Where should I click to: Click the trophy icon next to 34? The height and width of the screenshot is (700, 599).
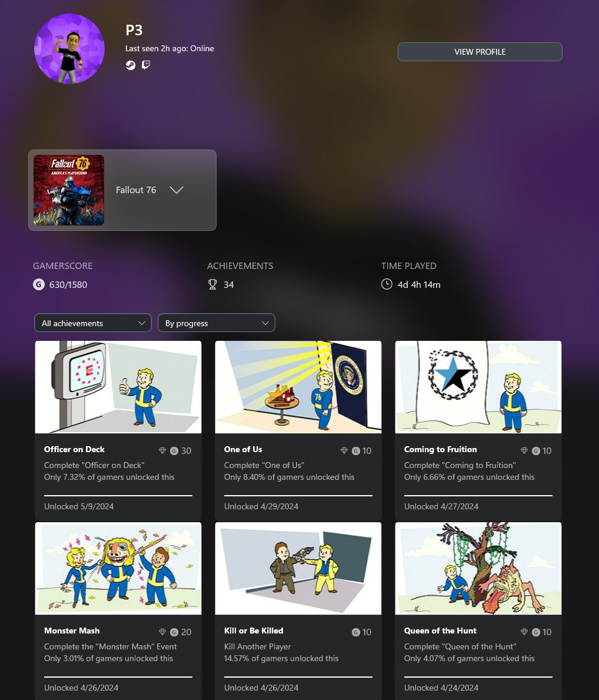(x=212, y=284)
